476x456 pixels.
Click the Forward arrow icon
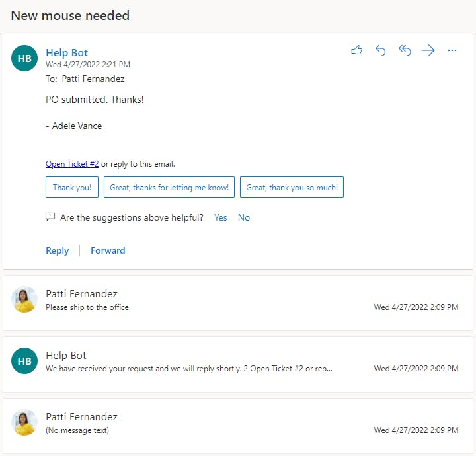pyautogui.click(x=428, y=50)
